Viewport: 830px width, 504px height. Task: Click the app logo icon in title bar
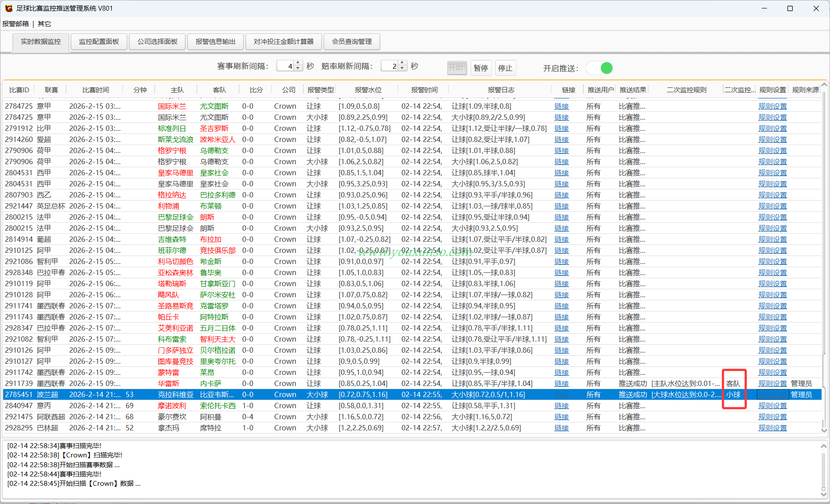[x=8, y=8]
